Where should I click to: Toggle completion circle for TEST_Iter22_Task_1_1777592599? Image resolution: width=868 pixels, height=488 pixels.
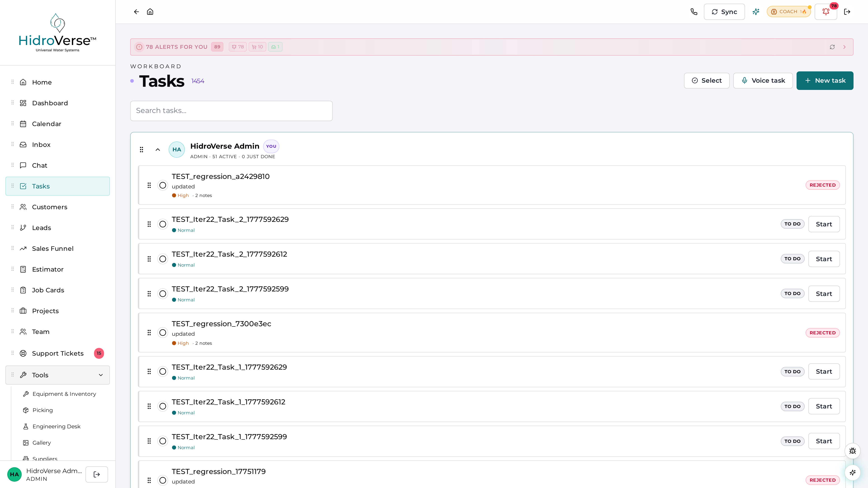[163, 441]
